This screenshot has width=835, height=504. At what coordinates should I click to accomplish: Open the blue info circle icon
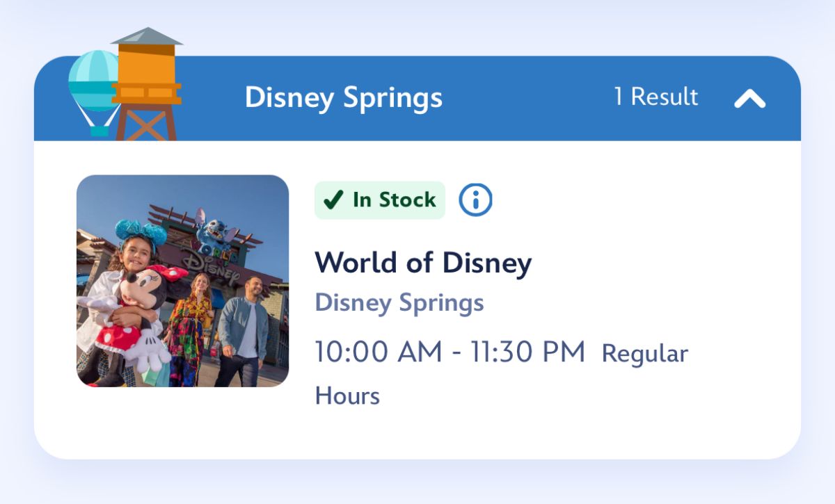point(475,200)
